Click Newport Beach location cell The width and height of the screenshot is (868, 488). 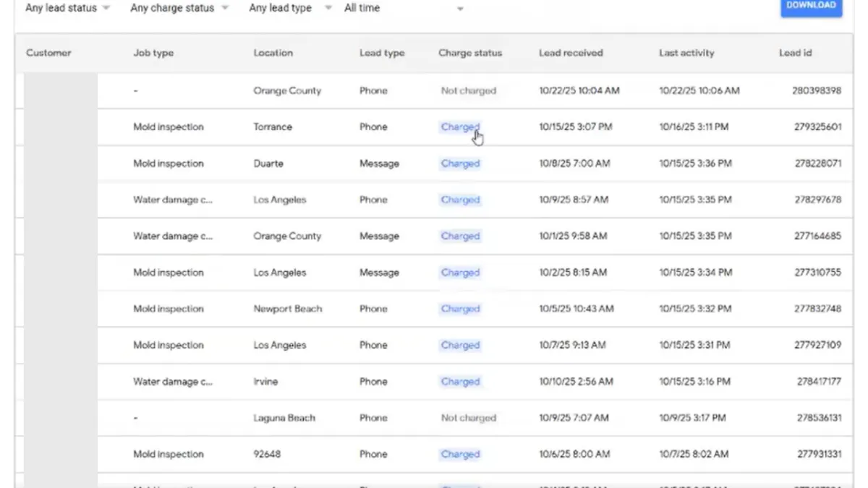(x=288, y=309)
